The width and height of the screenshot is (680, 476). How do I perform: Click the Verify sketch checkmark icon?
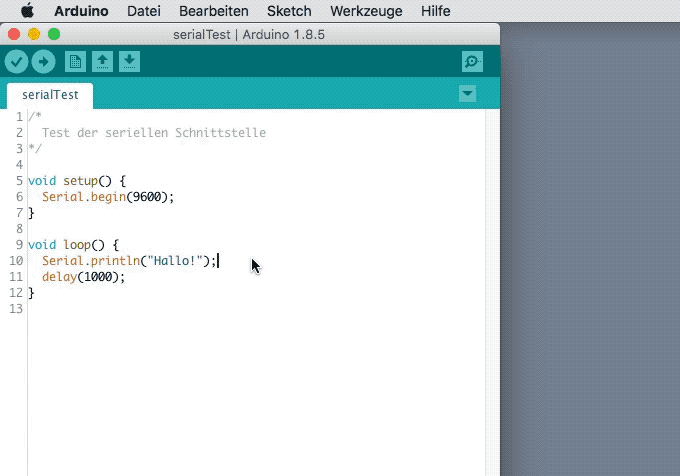pyautogui.click(x=16, y=62)
